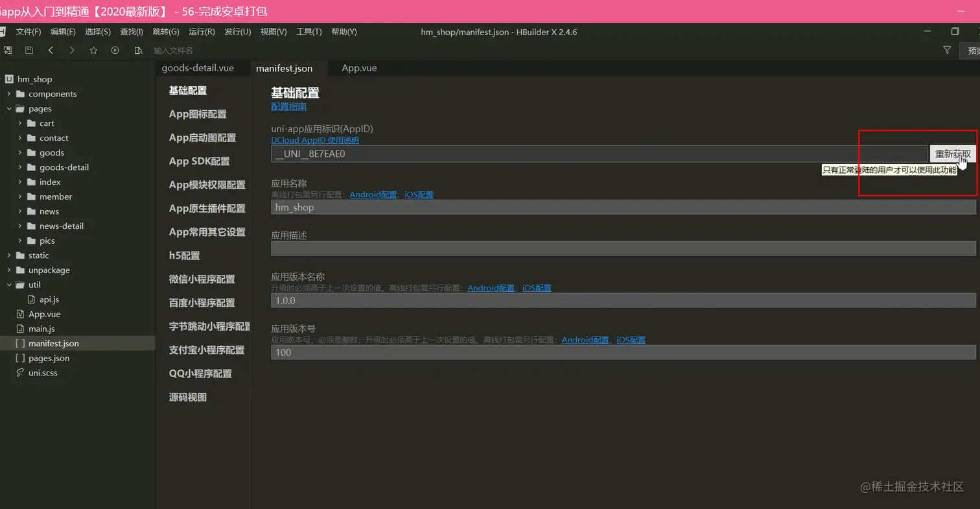Switch to 源码视图 source view

(x=188, y=397)
